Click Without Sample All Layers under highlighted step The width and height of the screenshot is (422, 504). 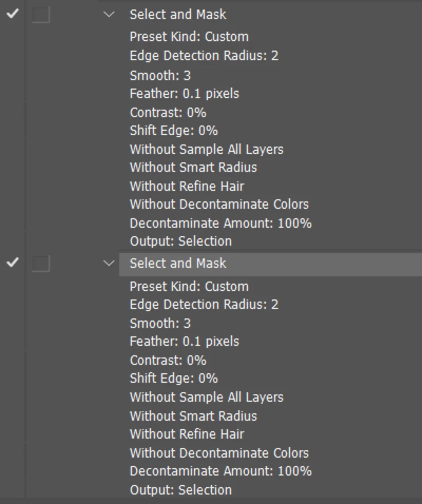coord(206,397)
